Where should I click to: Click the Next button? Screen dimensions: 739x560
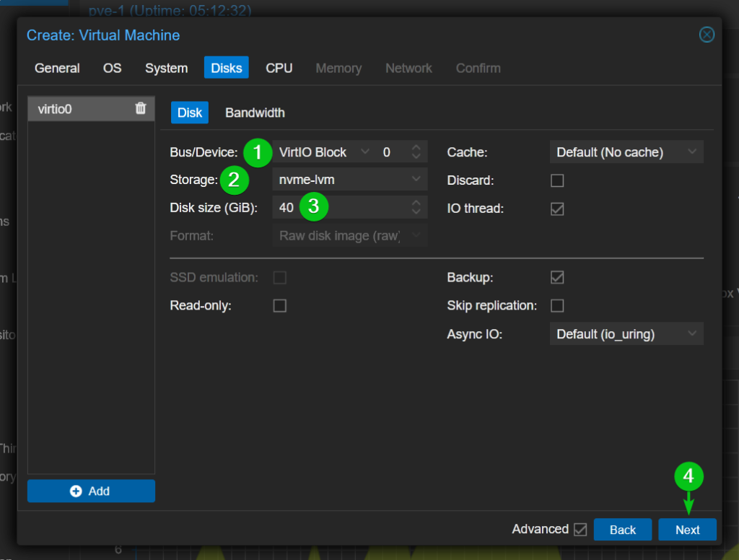687,530
